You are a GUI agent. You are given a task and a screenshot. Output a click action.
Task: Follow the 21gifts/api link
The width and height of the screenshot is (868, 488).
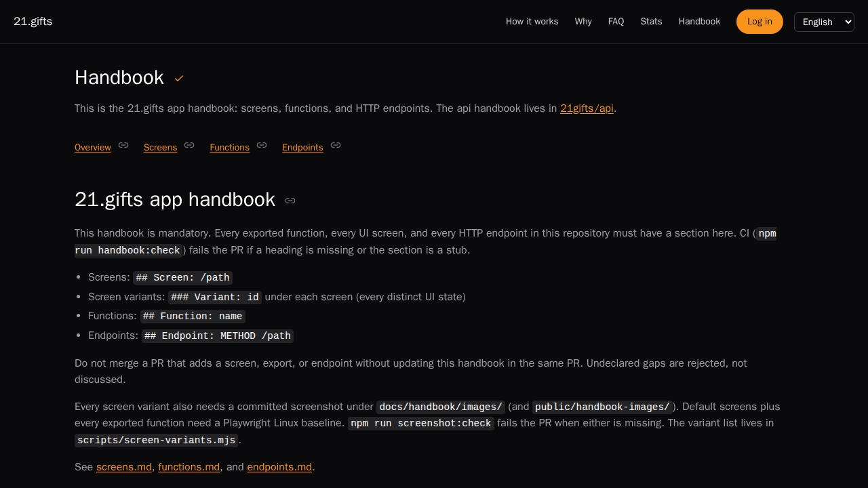[x=587, y=108]
